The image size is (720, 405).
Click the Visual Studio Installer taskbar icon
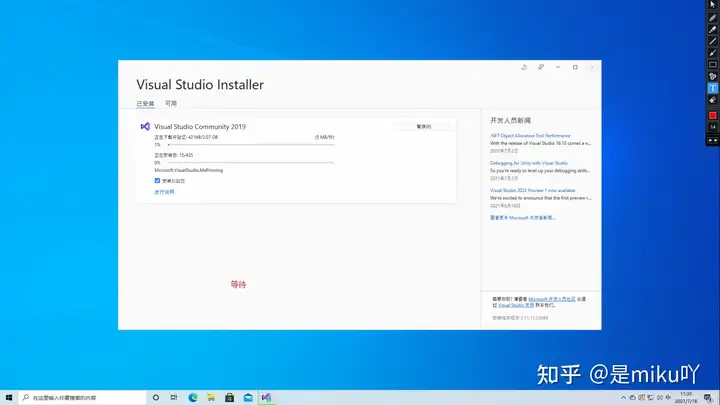pos(266,397)
